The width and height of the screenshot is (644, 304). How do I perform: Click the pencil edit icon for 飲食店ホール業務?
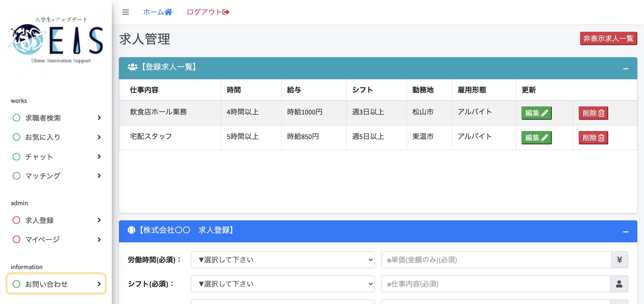[545, 113]
